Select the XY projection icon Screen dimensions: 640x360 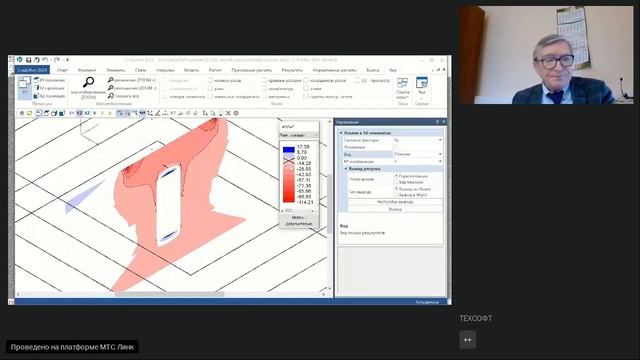(x=36, y=80)
